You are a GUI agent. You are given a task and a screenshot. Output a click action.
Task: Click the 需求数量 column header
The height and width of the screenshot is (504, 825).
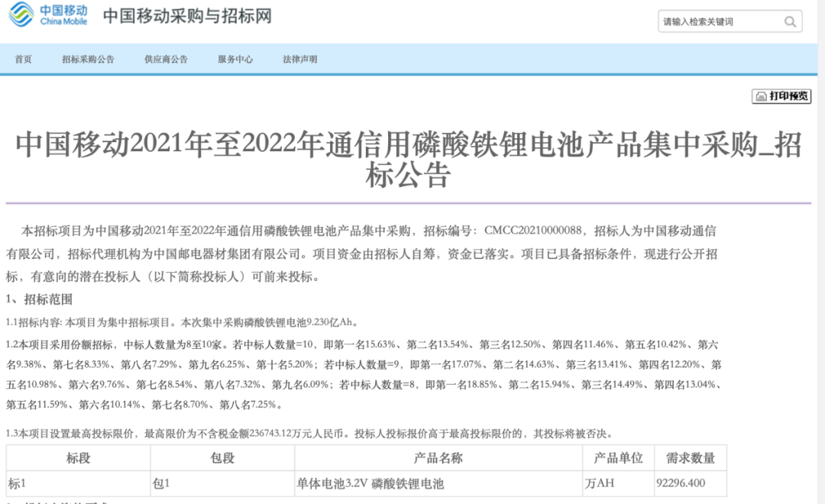pyautogui.click(x=691, y=458)
